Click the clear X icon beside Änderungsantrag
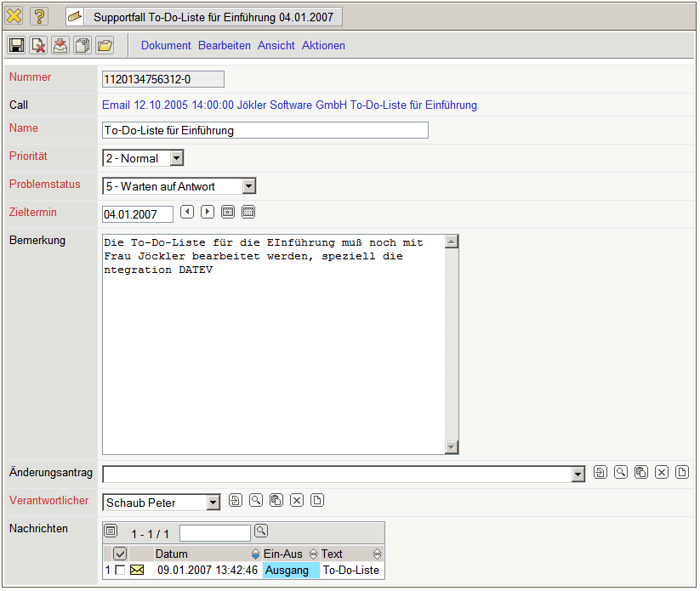700x591 pixels. point(662,472)
